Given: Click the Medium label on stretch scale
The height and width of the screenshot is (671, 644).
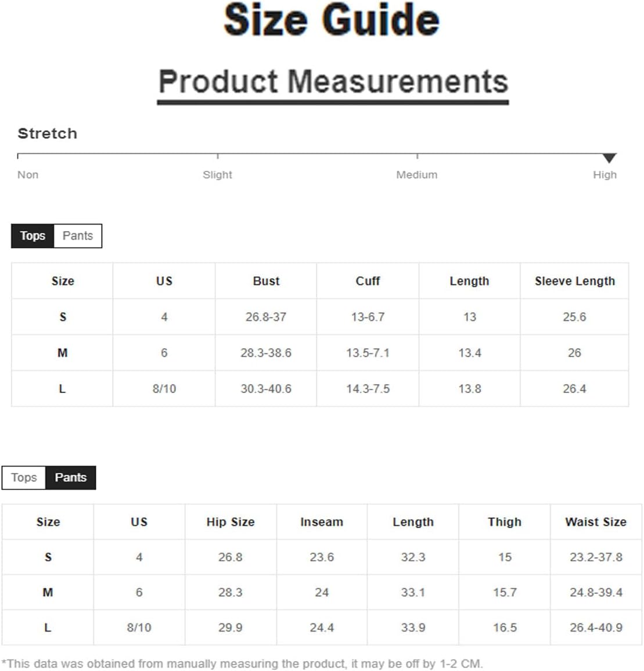Looking at the screenshot, I should (416, 175).
